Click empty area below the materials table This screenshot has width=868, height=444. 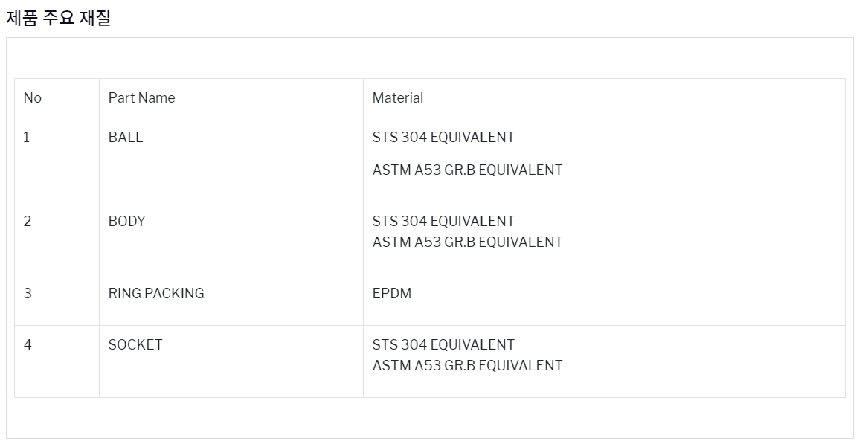pos(430,418)
